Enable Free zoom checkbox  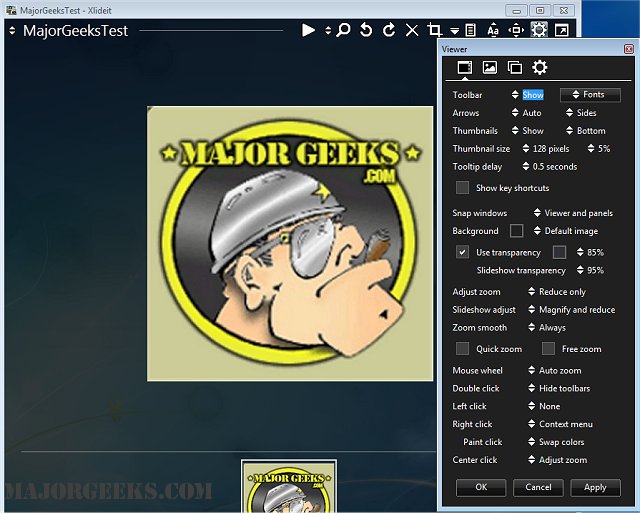[548, 349]
